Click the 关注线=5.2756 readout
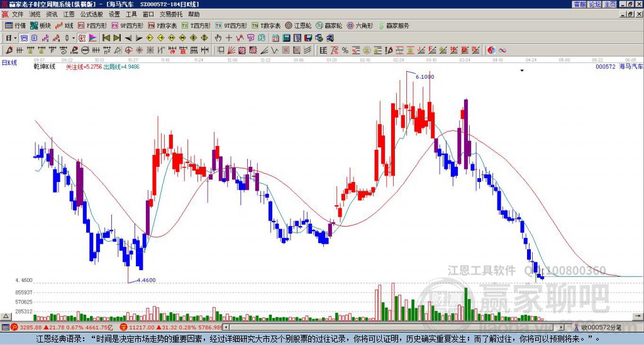The width and height of the screenshot is (644, 345). 84,67
